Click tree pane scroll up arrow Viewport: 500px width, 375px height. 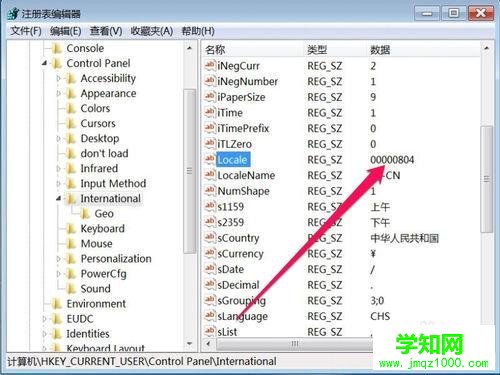pyautogui.click(x=190, y=49)
